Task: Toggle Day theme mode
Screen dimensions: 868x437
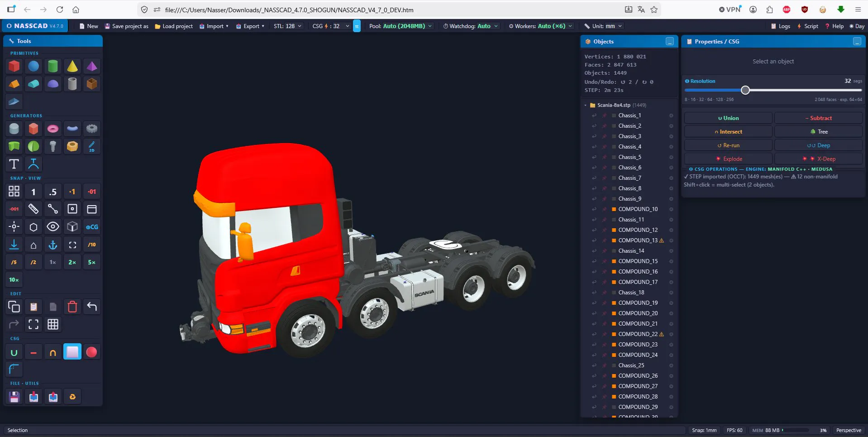Action: click(x=857, y=26)
